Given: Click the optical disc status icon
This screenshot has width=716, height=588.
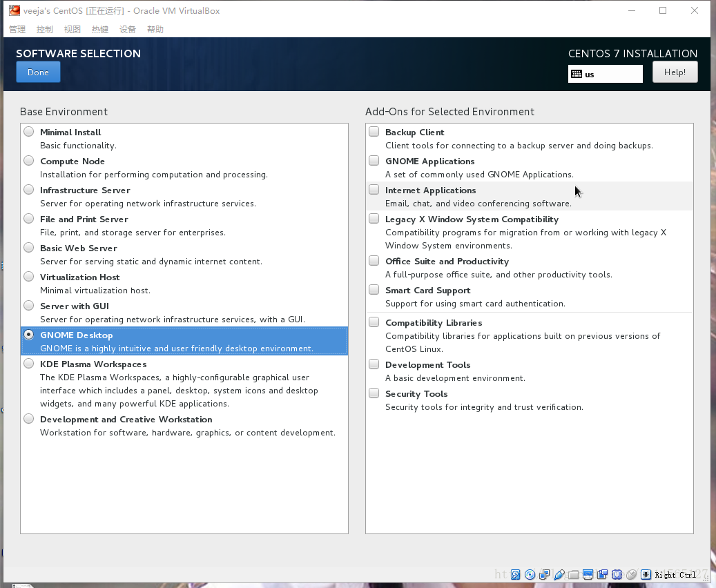Looking at the screenshot, I should (x=530, y=575).
